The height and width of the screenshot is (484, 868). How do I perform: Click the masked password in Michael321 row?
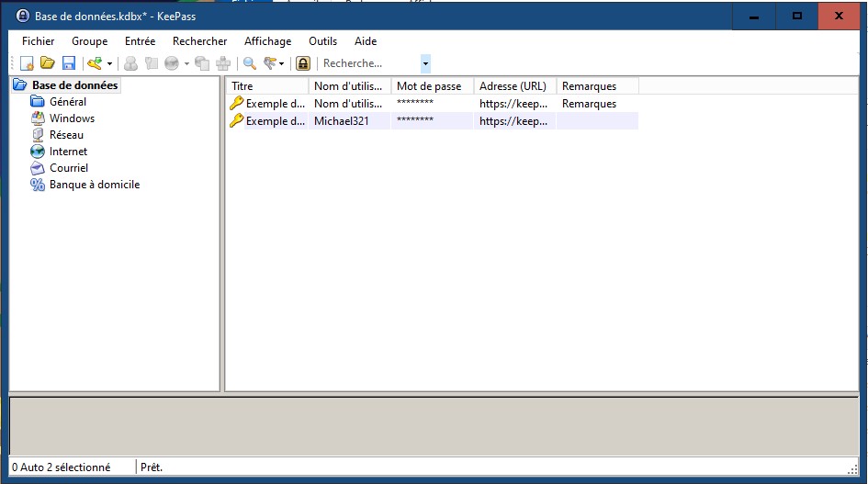[415, 120]
